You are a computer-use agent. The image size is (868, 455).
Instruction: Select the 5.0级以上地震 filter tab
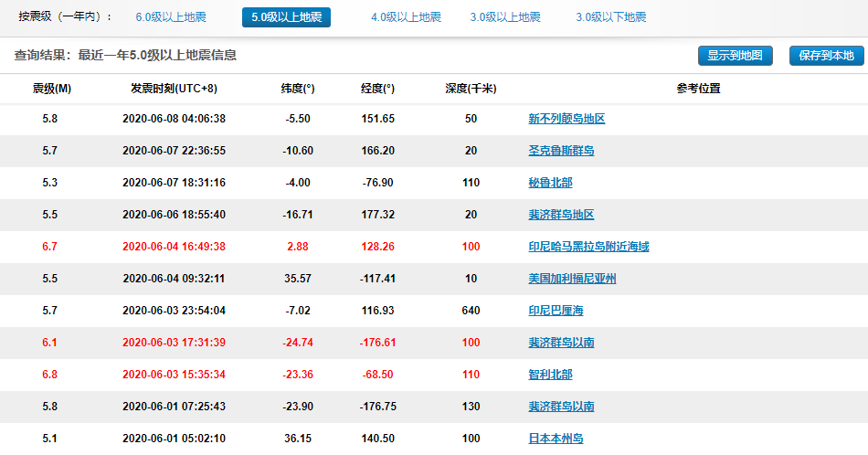point(286,17)
